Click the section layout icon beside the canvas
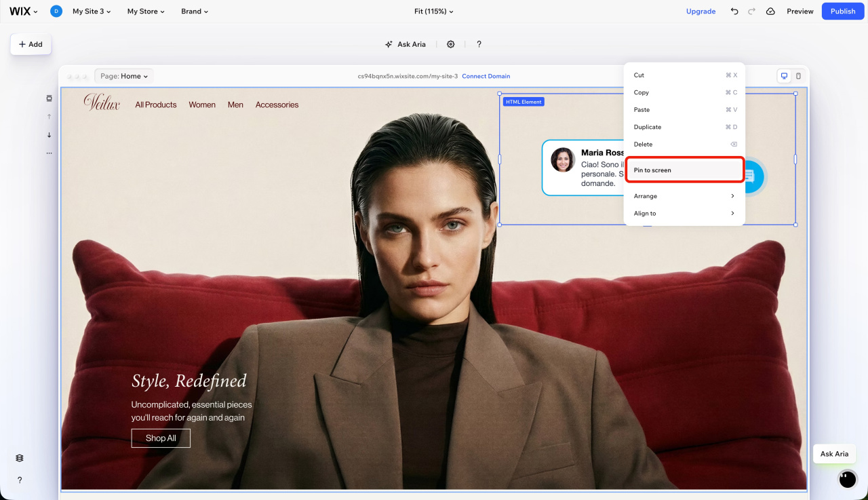 pyautogui.click(x=49, y=98)
